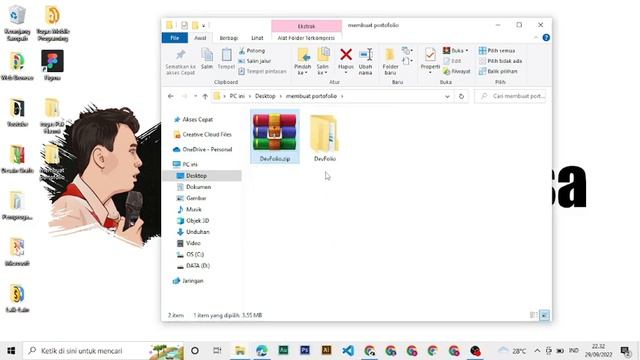Viewport: 640px width, 360px height.
Task: Click Potong (cut) scissors in ribbon
Action: (x=252, y=51)
